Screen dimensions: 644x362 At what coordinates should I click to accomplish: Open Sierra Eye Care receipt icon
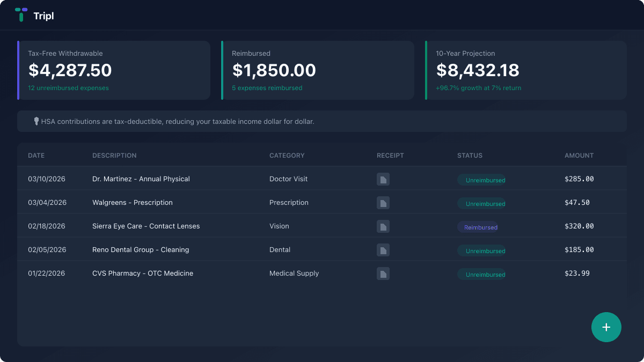(x=383, y=226)
